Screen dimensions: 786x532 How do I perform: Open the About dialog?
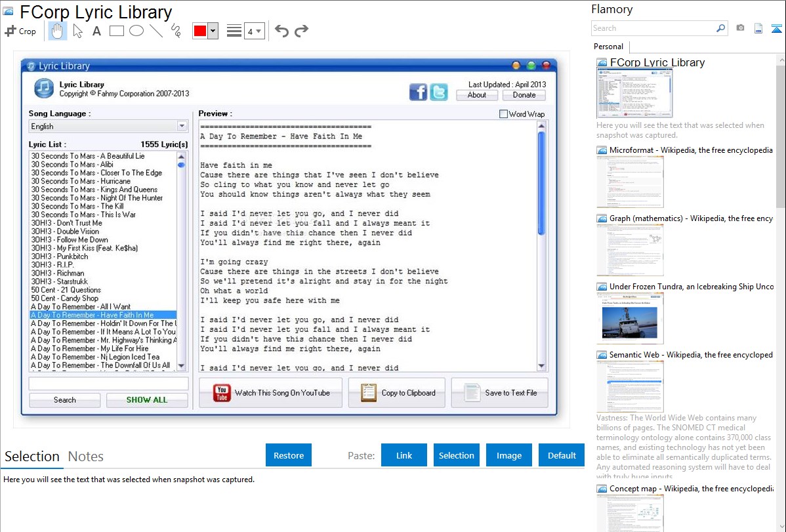coord(477,95)
